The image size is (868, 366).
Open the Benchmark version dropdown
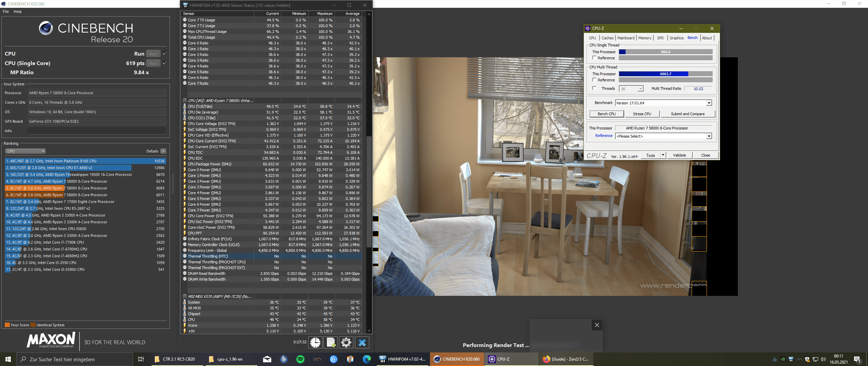[709, 103]
